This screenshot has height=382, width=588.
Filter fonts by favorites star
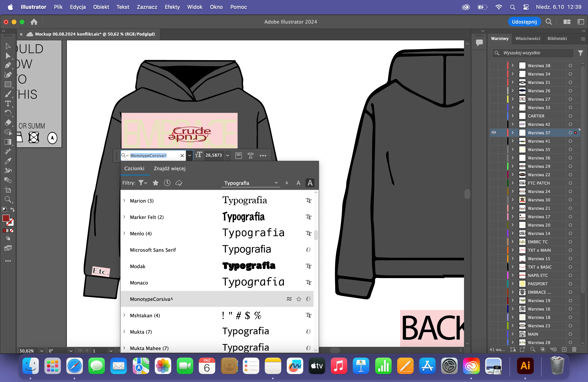155,183
